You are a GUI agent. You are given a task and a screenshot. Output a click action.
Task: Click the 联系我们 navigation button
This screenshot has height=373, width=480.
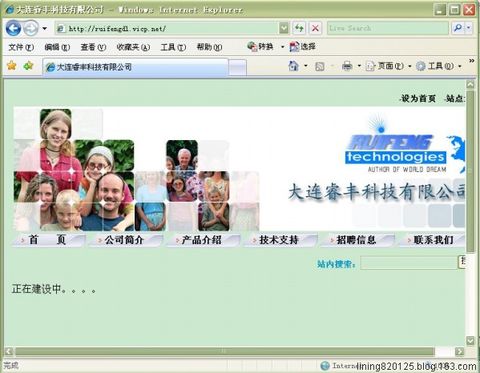click(x=432, y=240)
